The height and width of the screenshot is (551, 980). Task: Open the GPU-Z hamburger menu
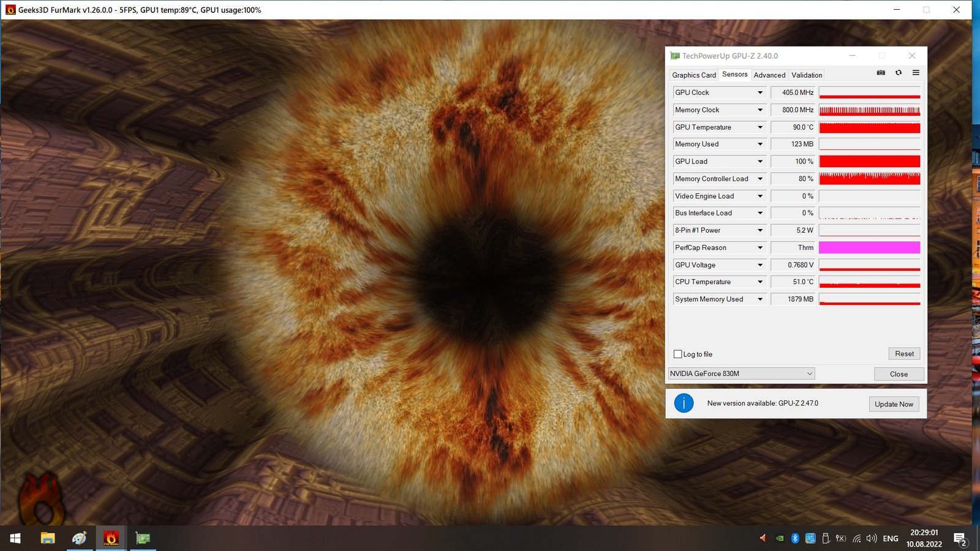point(916,73)
